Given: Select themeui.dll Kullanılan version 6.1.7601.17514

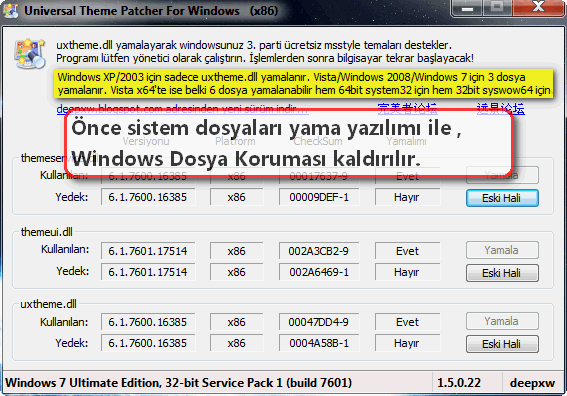Looking at the screenshot, I should coord(148,251).
